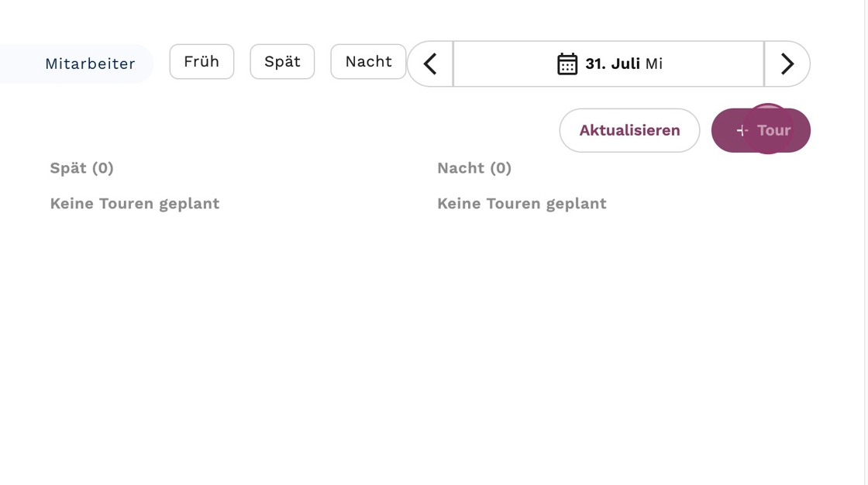Click 'Keine Touren geplant' under Nacht

point(522,204)
